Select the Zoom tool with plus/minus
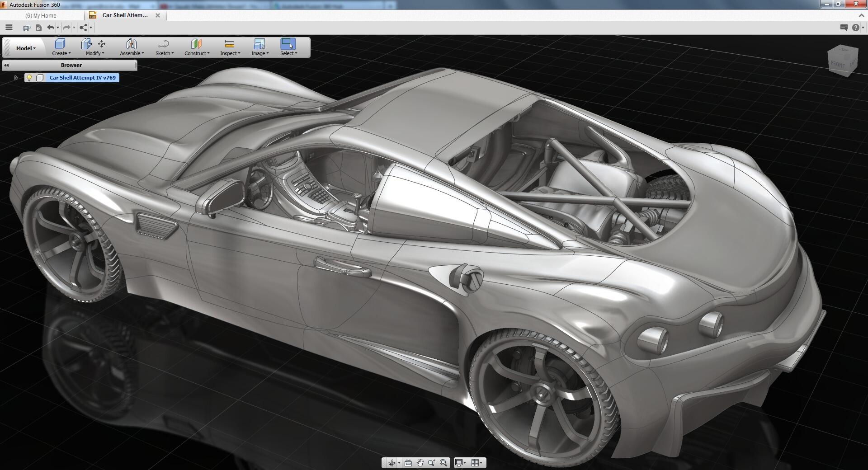Screen dimensions: 868x470 point(432,463)
